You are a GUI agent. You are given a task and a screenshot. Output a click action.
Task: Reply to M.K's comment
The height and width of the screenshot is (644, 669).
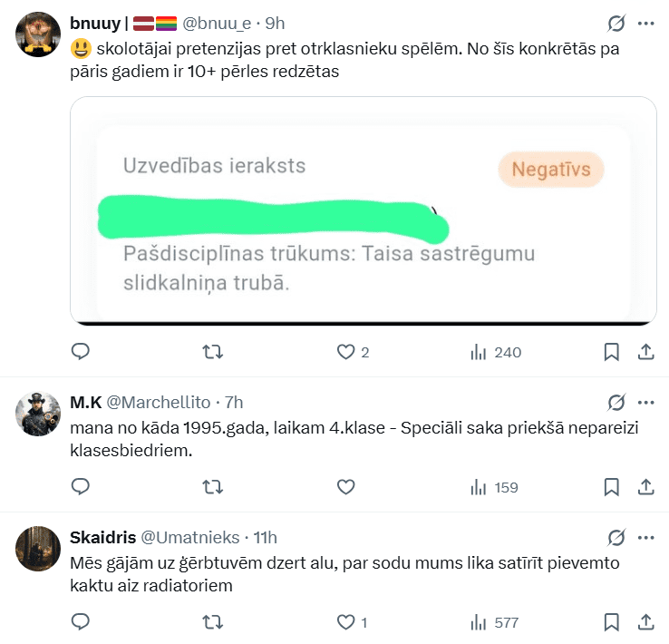coord(81,487)
